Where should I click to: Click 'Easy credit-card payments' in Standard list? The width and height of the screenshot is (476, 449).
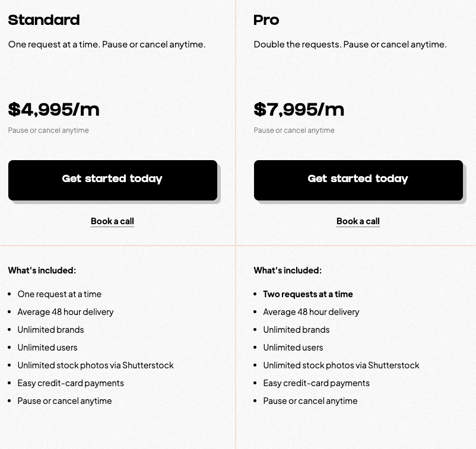[x=71, y=383]
